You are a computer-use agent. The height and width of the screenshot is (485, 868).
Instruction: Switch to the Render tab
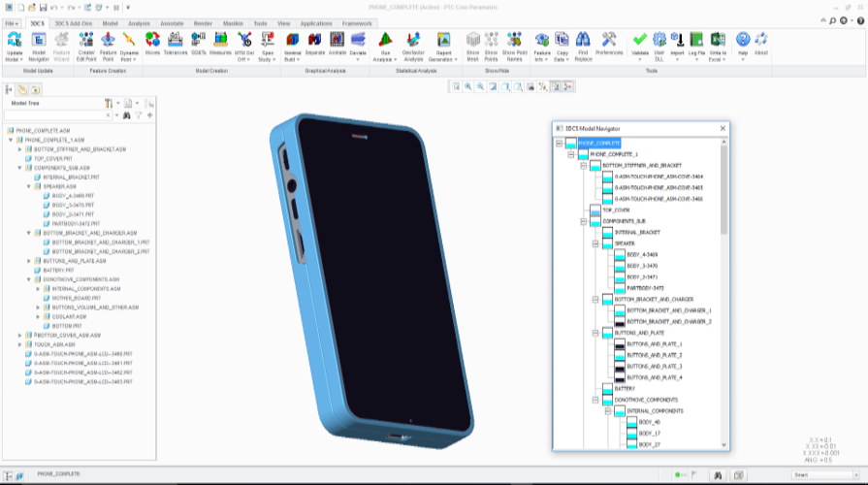(x=203, y=23)
